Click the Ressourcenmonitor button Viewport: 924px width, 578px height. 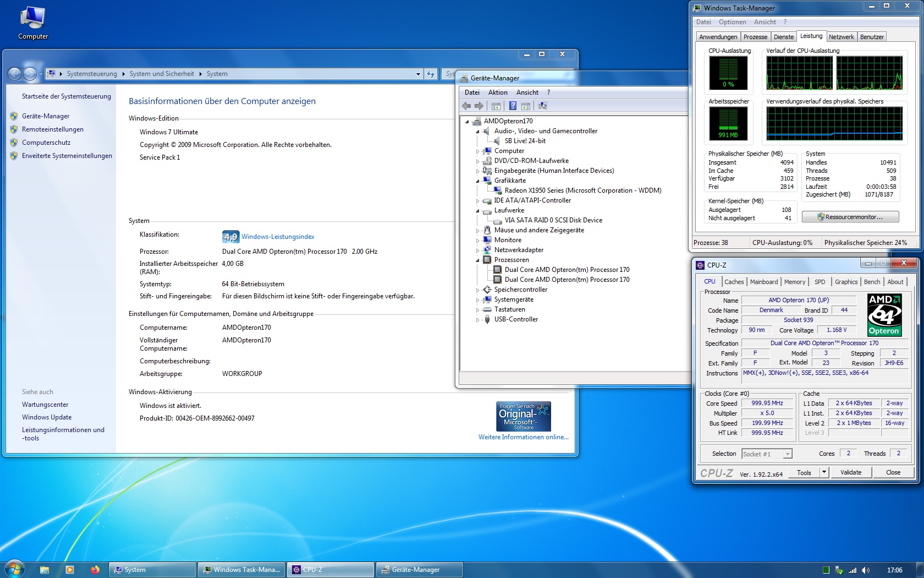(850, 217)
